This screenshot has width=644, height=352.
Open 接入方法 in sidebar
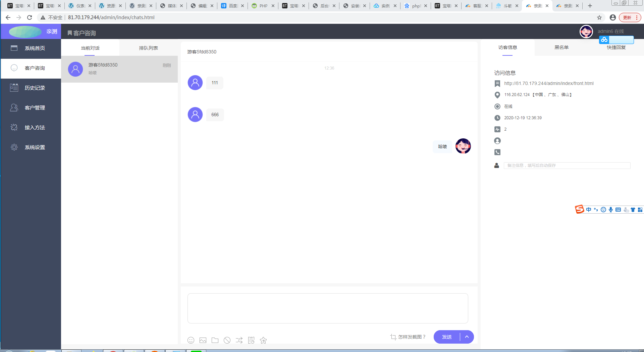31,128
